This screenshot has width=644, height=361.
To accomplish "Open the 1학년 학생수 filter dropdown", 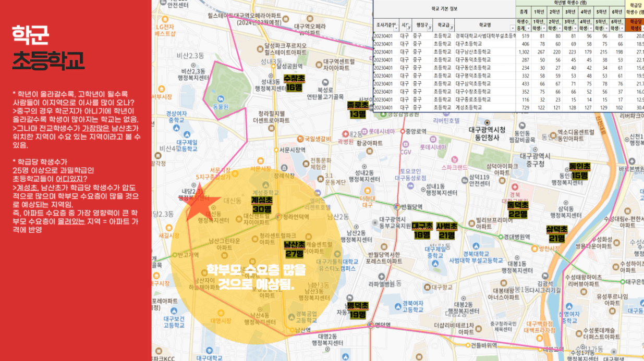I will click(543, 29).
